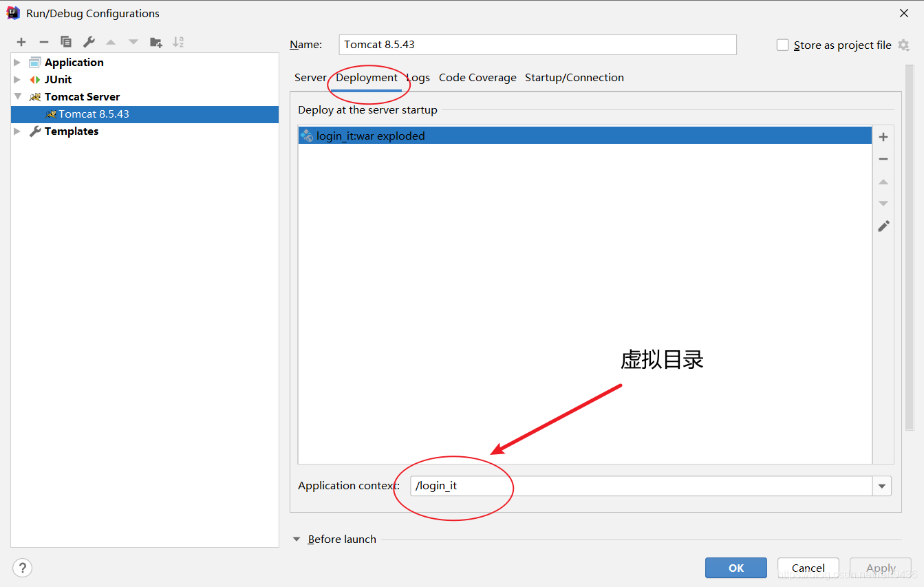The height and width of the screenshot is (587, 924).
Task: Open the help question mark button
Action: click(23, 568)
